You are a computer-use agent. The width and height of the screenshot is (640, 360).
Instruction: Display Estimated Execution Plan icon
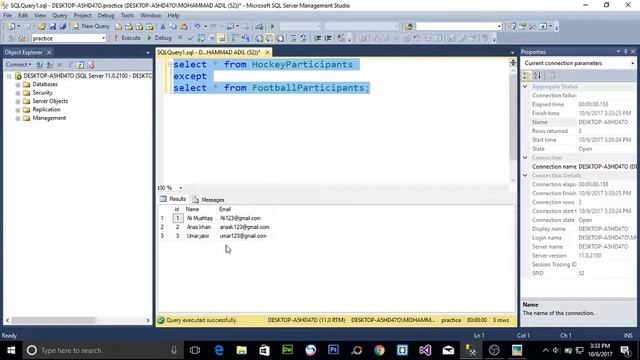click(x=201, y=38)
